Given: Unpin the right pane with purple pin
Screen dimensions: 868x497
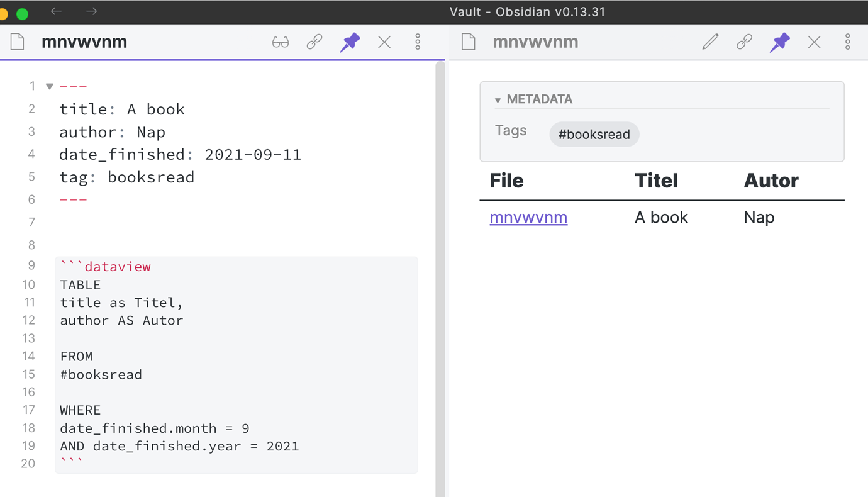Looking at the screenshot, I should coord(779,42).
